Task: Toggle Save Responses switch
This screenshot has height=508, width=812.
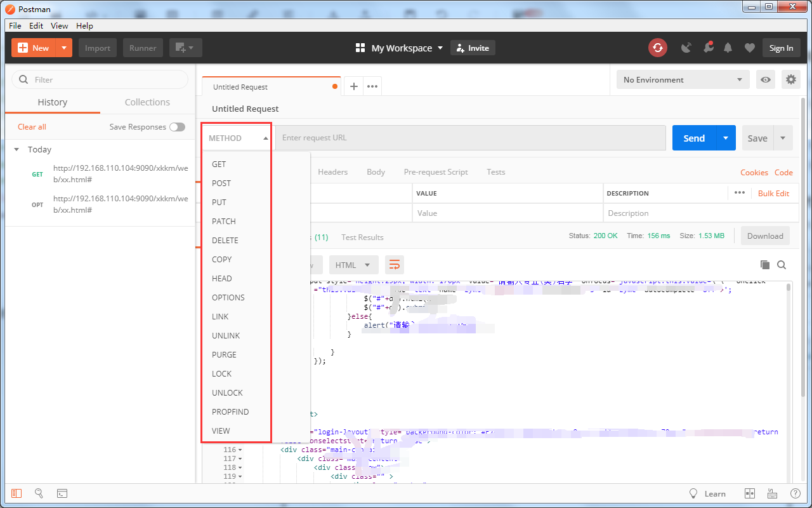Action: pyautogui.click(x=177, y=127)
